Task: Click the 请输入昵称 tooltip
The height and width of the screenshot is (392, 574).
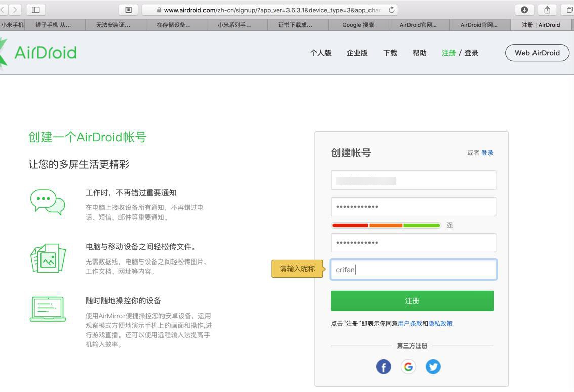Action: pyautogui.click(x=297, y=269)
